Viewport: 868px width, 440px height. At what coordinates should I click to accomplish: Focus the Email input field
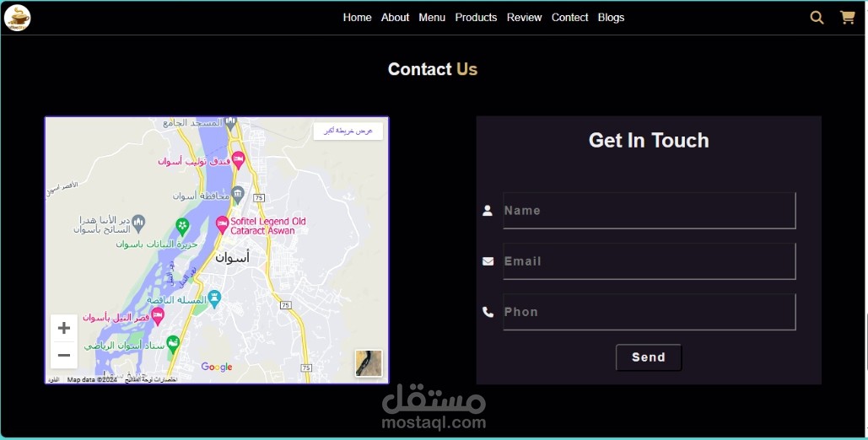650,261
